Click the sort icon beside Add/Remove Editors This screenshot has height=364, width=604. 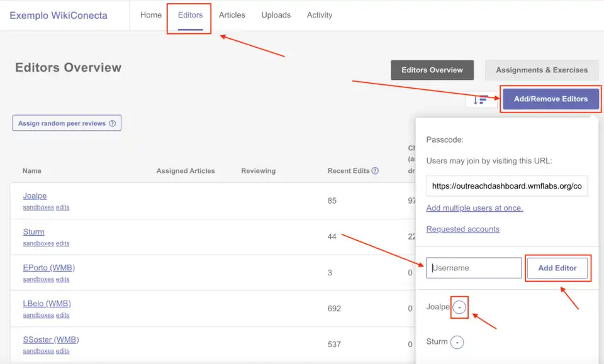(x=481, y=99)
